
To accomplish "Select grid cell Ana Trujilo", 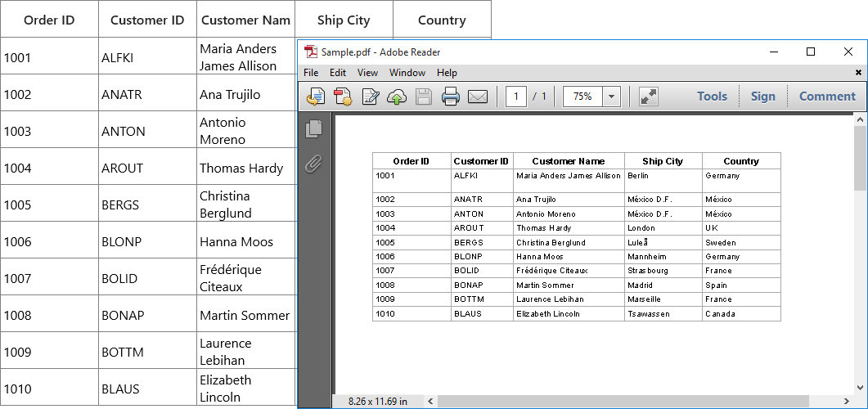I will (245, 94).
